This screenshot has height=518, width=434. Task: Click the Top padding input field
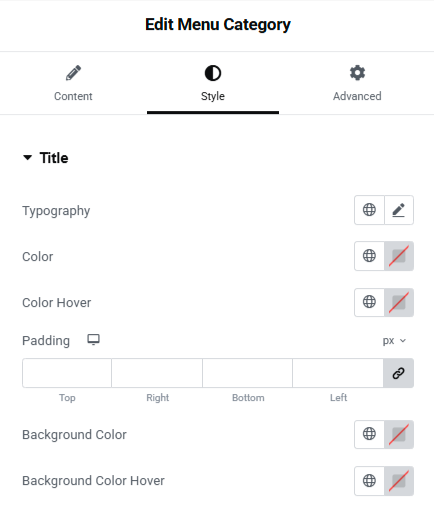[67, 373]
